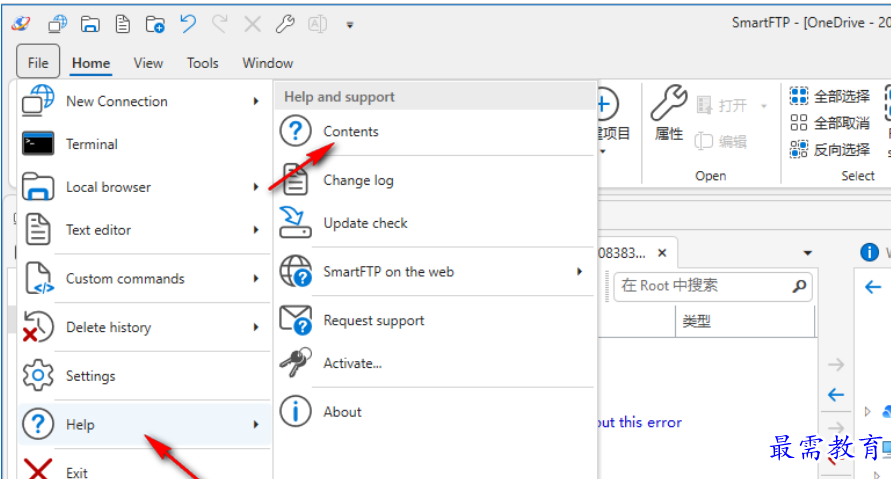
Task: Open the 打开 dropdown arrow in ribbon
Action: 764,106
